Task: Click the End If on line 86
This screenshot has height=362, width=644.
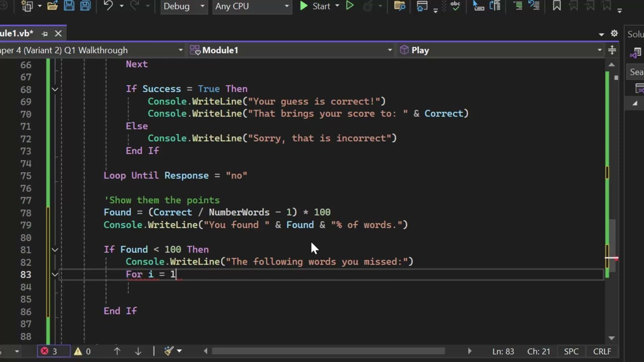Action: coord(120,311)
